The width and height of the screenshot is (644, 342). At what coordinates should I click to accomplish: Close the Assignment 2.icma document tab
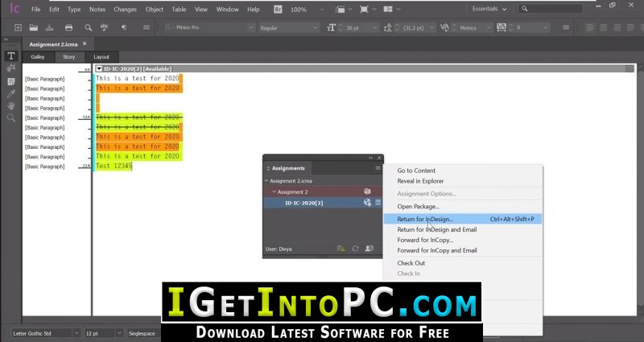[85, 43]
